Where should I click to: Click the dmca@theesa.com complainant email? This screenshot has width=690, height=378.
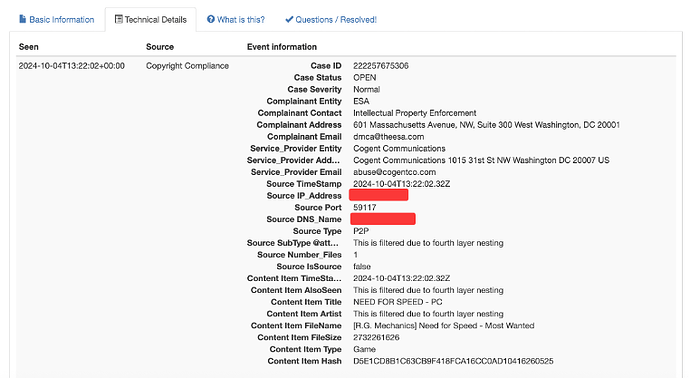pos(389,137)
